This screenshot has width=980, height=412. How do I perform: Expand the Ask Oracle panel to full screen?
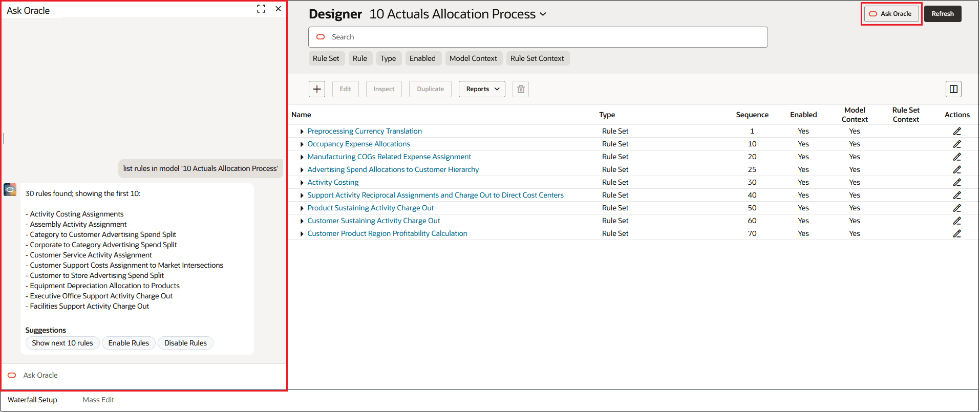pos(261,9)
